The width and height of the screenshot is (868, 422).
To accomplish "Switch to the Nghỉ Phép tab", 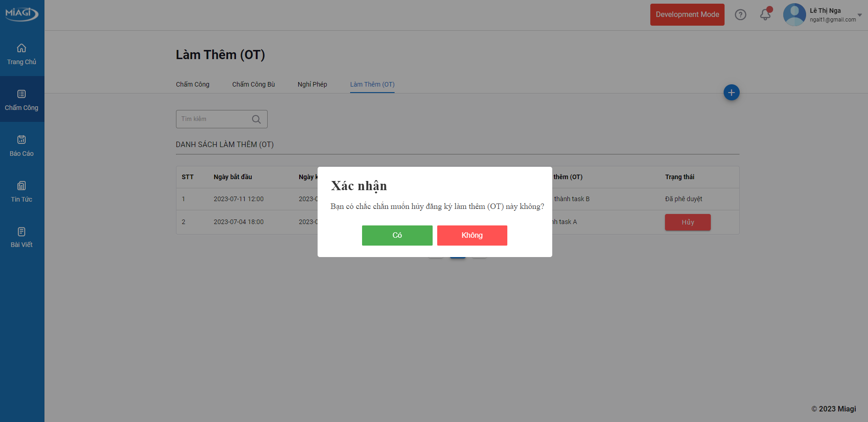I will 312,84.
